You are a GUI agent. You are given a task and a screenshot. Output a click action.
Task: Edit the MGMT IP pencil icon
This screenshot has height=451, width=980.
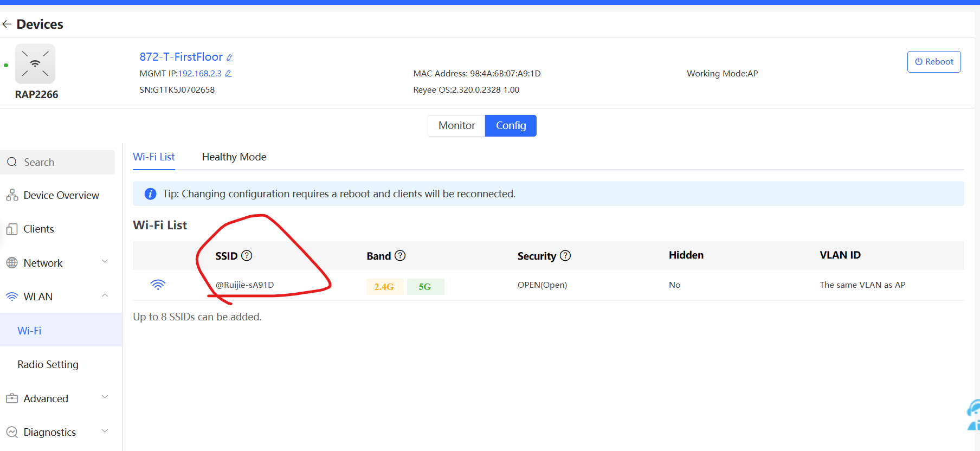point(228,74)
